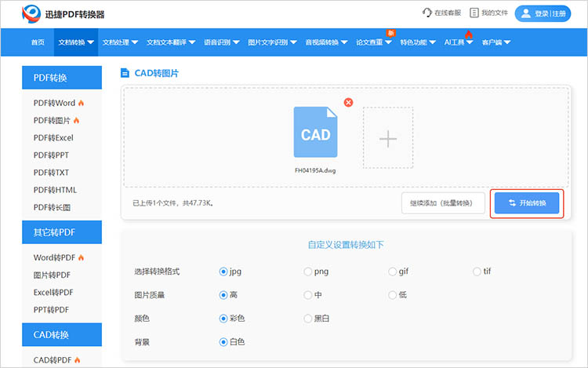Click the 在线客服 headset icon

tap(427, 13)
